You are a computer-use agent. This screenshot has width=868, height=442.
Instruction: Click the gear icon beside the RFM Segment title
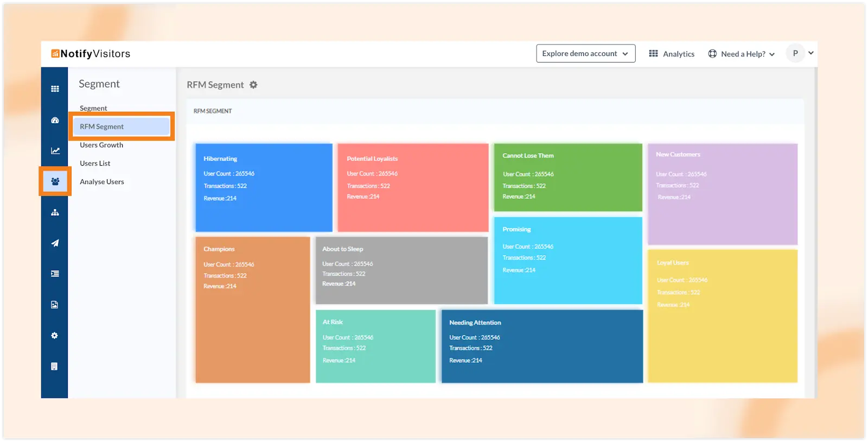click(x=253, y=85)
